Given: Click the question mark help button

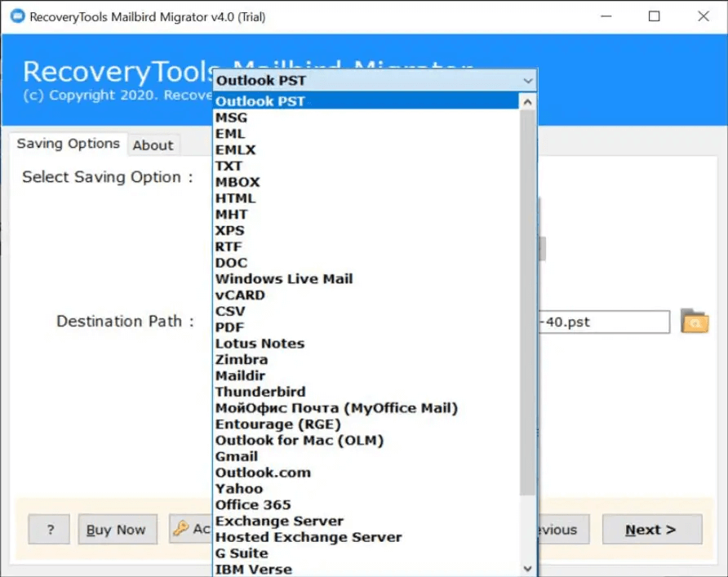Looking at the screenshot, I should pyautogui.click(x=49, y=530).
